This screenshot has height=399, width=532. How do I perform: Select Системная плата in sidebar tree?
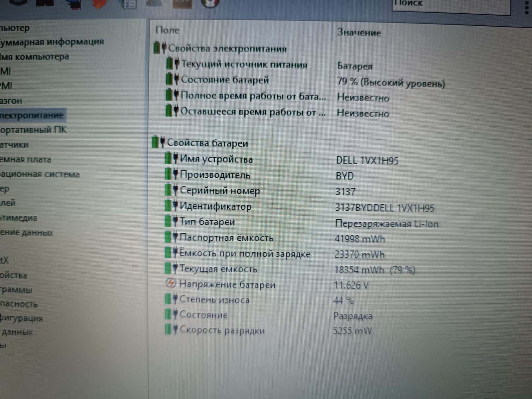click(25, 159)
